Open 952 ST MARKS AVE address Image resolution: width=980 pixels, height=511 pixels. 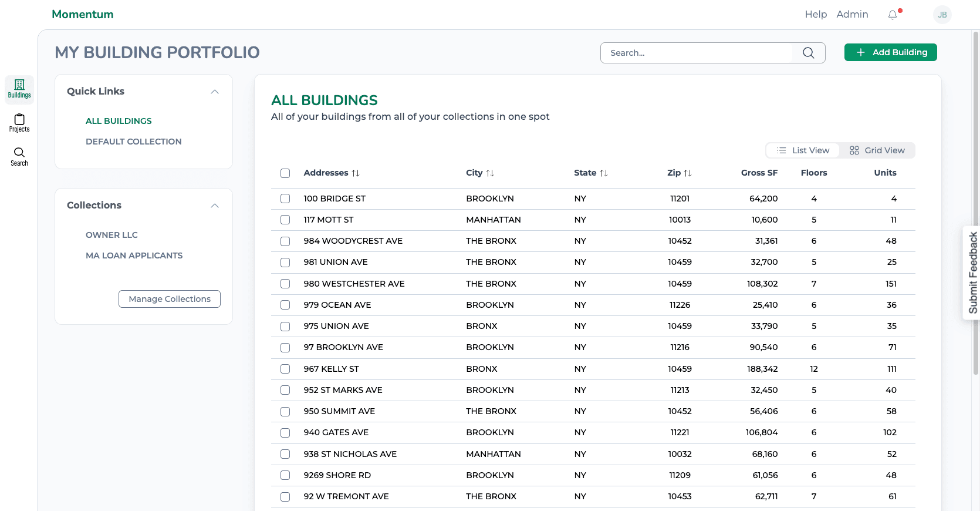click(x=343, y=390)
